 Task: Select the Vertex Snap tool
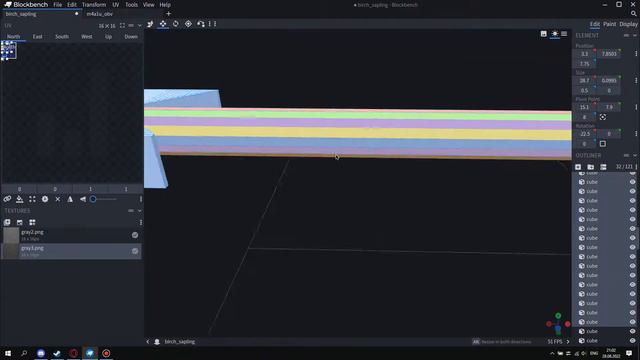click(x=201, y=24)
